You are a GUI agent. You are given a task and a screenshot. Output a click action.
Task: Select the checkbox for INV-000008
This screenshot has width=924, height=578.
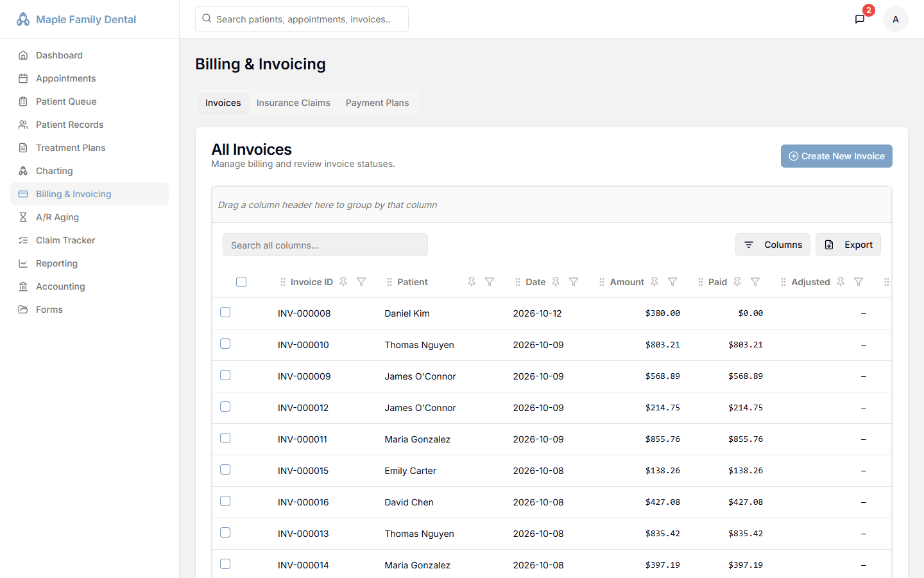point(225,312)
